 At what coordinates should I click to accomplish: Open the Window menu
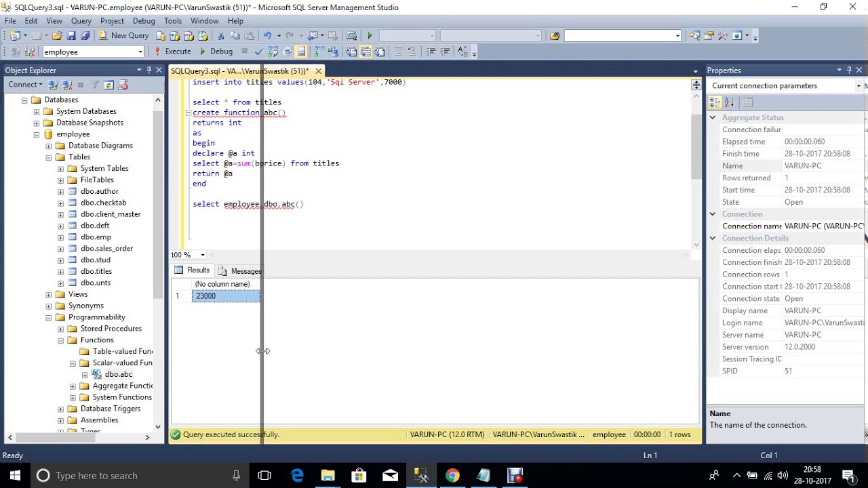(204, 21)
